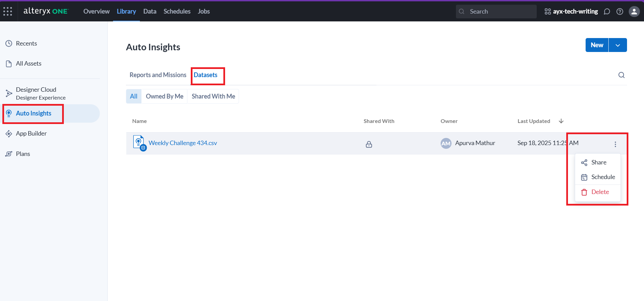Image resolution: width=644 pixels, height=301 pixels.
Task: Open the app launcher grid icon
Action: click(7, 11)
